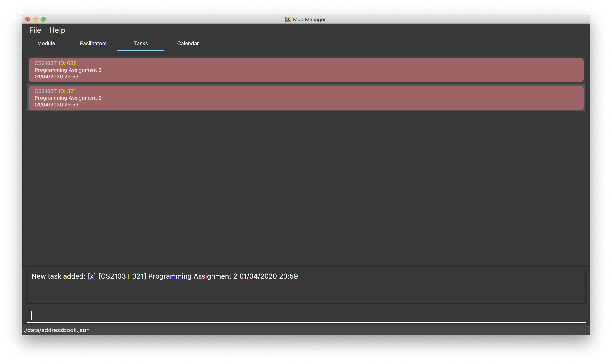Minimize the window with the yellow button
Image resolution: width=612 pixels, height=364 pixels.
(x=36, y=19)
